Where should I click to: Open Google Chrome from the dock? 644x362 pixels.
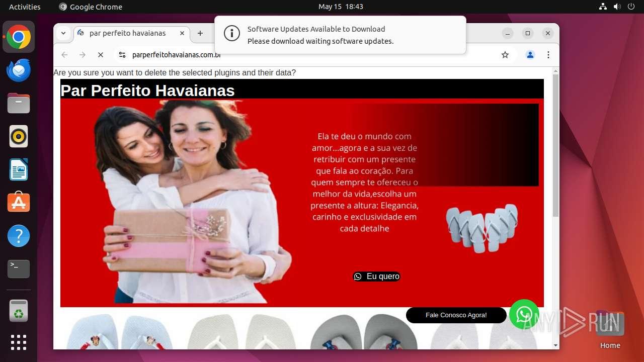click(x=19, y=37)
